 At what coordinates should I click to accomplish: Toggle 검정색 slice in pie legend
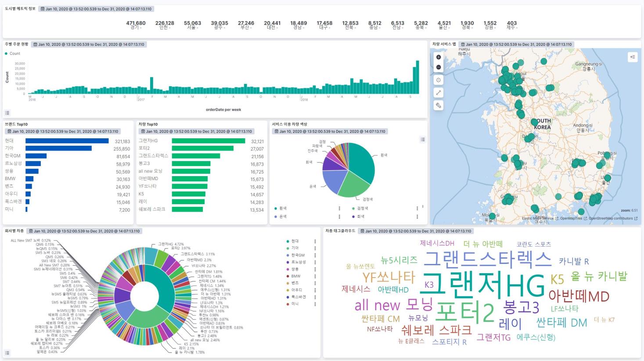click(x=363, y=209)
